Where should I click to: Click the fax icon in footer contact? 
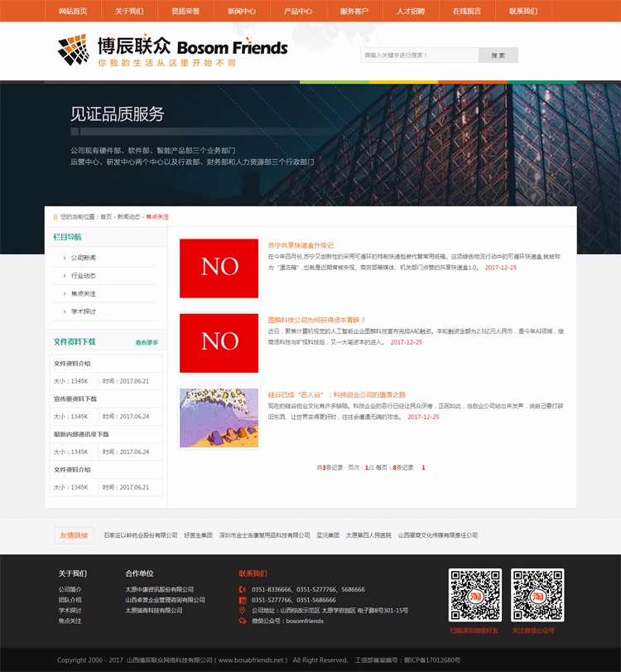pyautogui.click(x=243, y=600)
